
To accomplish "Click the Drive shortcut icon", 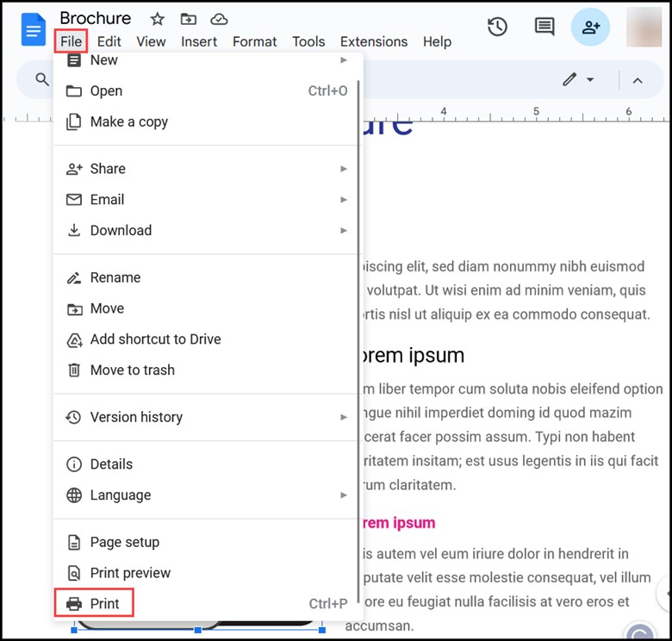I will (75, 340).
